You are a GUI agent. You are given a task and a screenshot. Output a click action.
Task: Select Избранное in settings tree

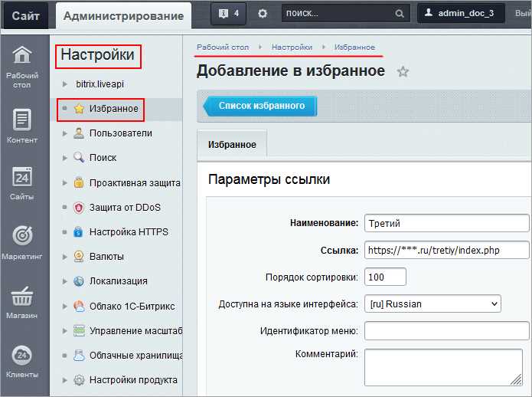tap(113, 109)
